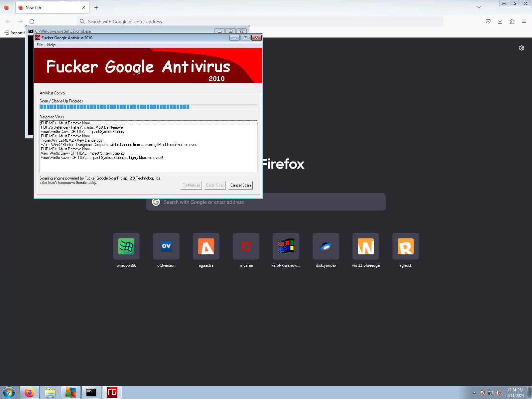
Task: Open the mcafee shortcut tile
Action: pyautogui.click(x=246, y=246)
